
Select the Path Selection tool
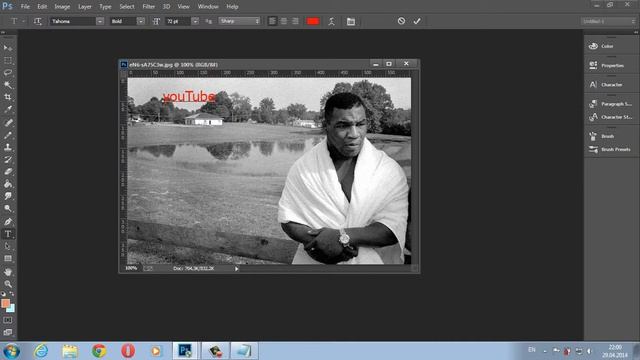click(x=8, y=246)
